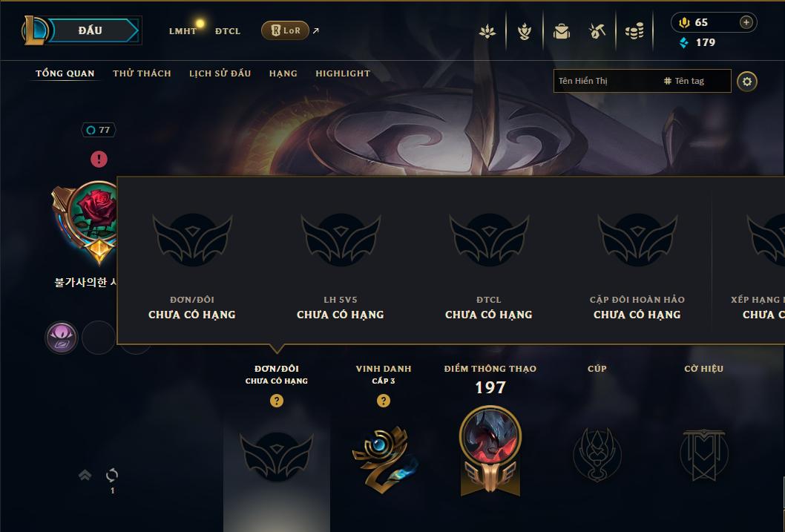Viewport: 785px width, 532px height.
Task: Open the Highlight tab
Action: [343, 73]
